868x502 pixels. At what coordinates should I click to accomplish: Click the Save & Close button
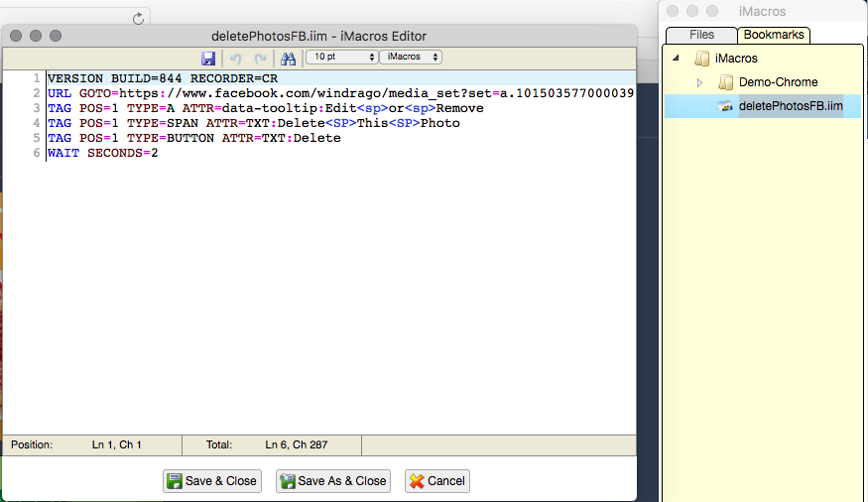click(x=212, y=481)
